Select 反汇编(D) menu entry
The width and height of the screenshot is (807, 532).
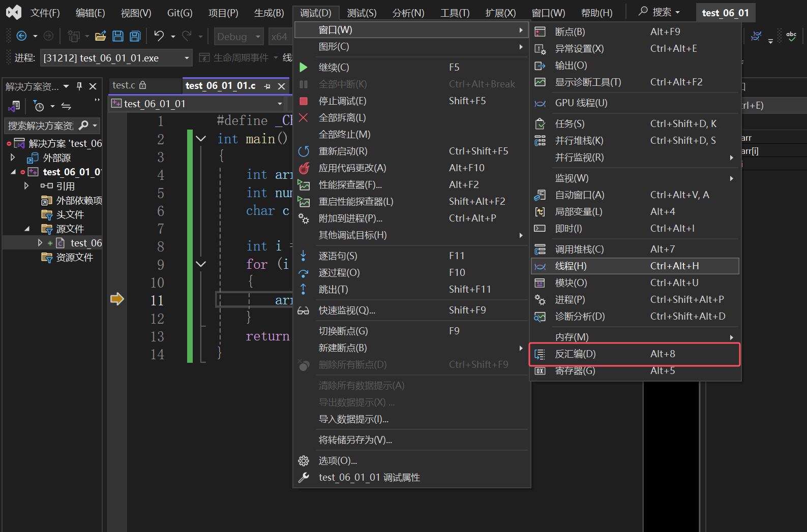(635, 354)
